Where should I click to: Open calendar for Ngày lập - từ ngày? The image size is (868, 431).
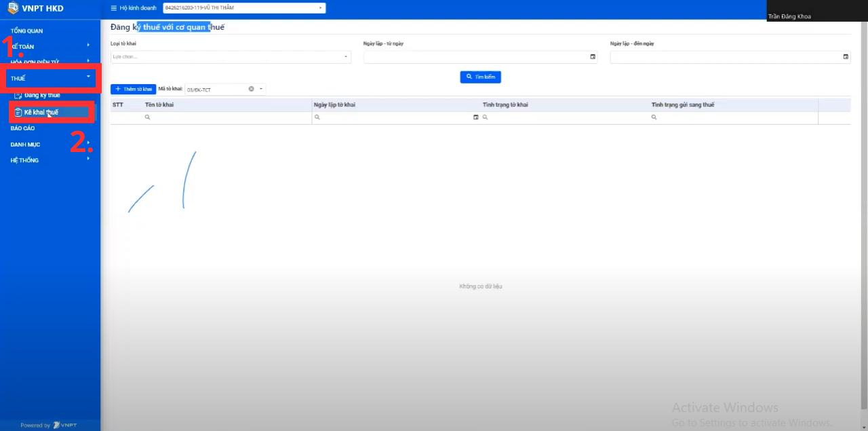(593, 57)
